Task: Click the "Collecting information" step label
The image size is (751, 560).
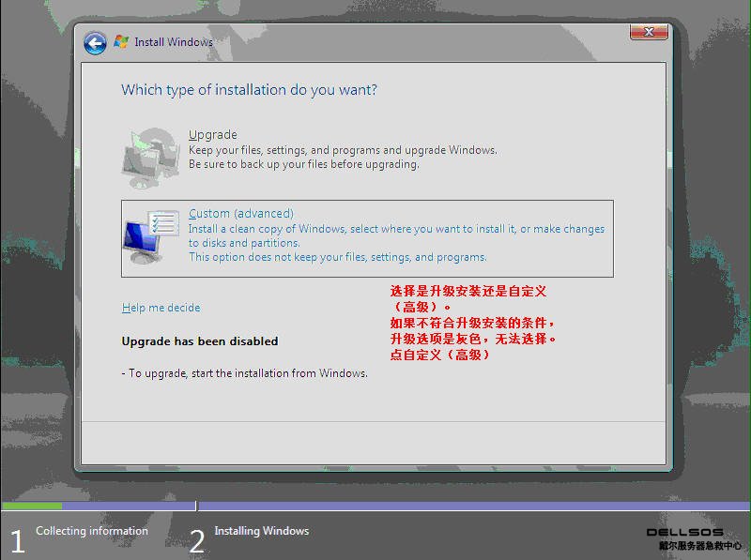Action: [x=92, y=531]
